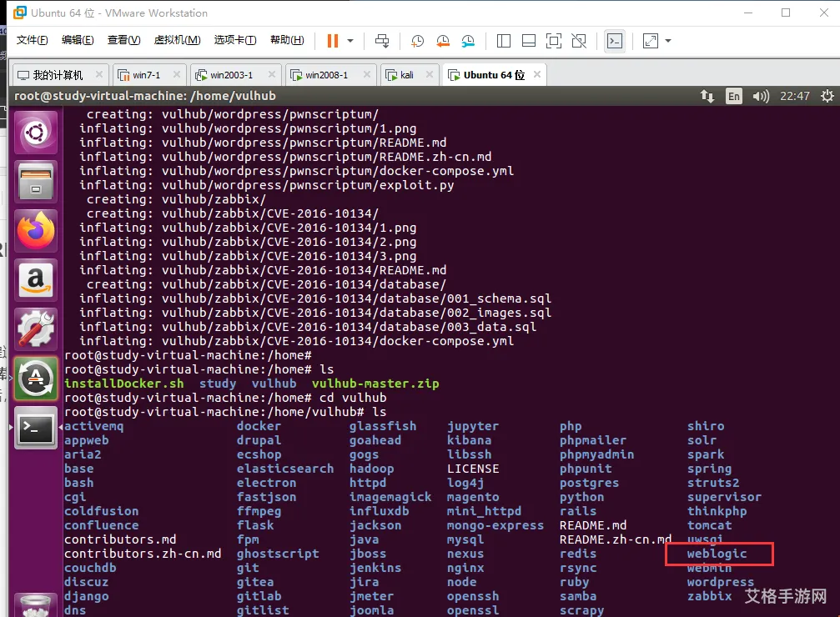Viewport: 840px width, 617px height.
Task: Click the LICENSE file name
Action: pos(473,469)
